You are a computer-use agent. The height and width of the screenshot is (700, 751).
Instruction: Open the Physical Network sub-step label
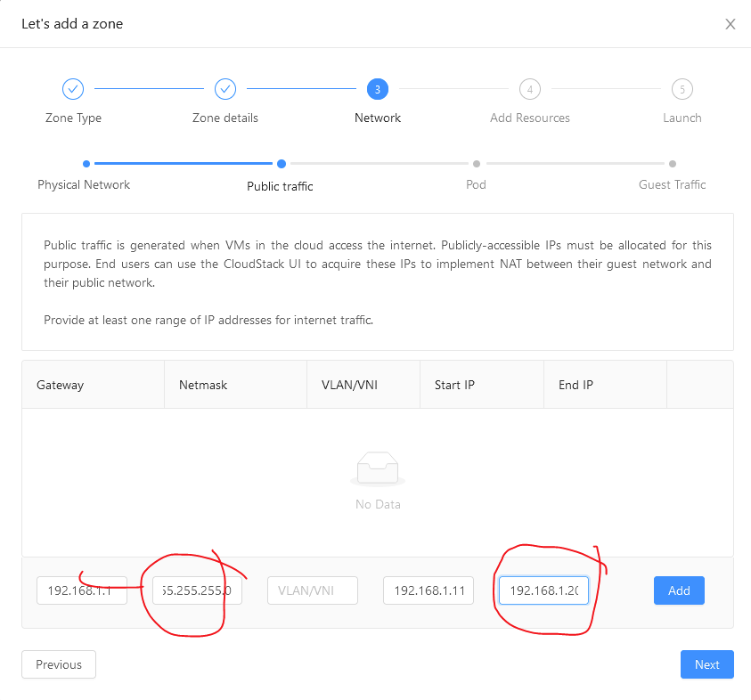click(x=84, y=185)
